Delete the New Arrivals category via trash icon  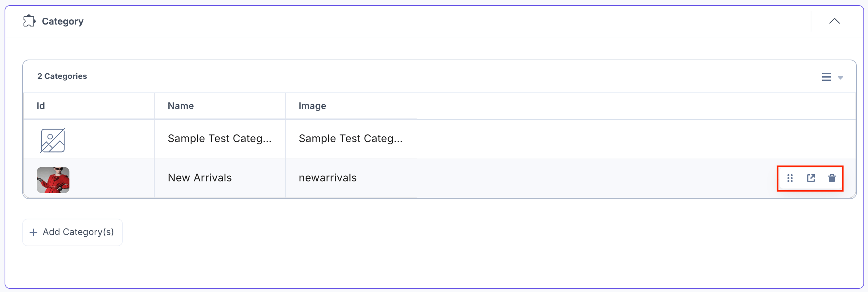point(832,178)
